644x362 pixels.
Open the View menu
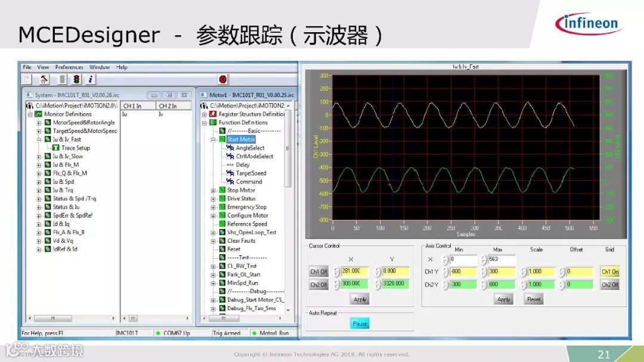pos(43,67)
